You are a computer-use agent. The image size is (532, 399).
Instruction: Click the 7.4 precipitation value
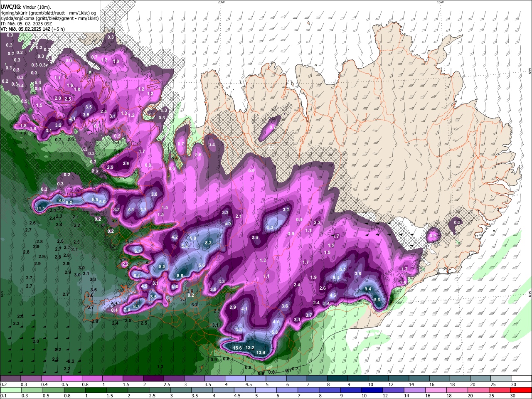[x=127, y=310]
